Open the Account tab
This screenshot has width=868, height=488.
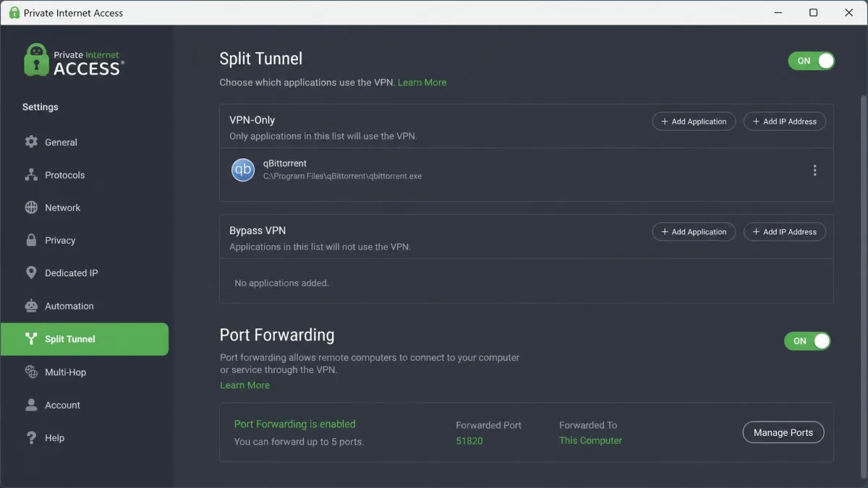click(x=85, y=405)
